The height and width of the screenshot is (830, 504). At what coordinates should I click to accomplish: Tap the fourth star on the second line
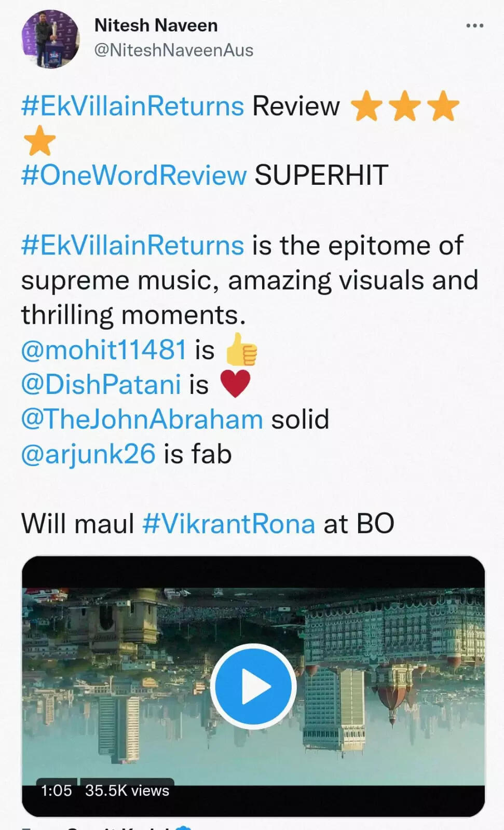click(x=39, y=141)
